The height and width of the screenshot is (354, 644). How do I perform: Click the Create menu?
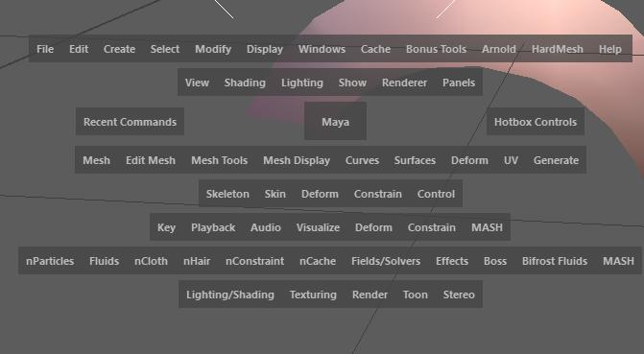(x=119, y=49)
